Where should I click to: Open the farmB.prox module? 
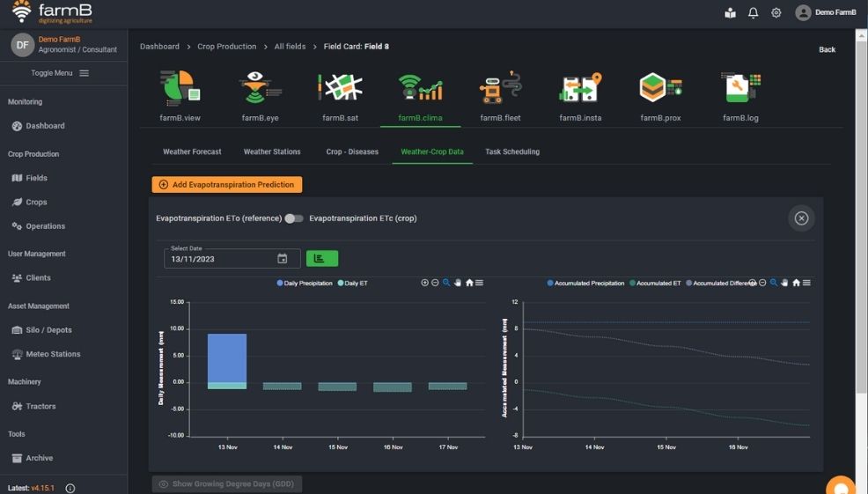(660, 95)
